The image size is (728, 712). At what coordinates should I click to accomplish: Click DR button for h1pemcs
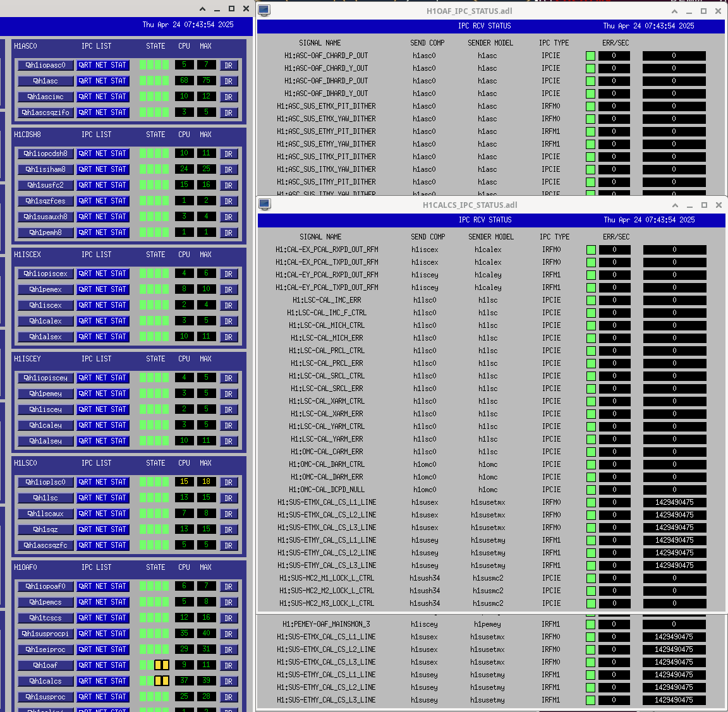coord(228,603)
